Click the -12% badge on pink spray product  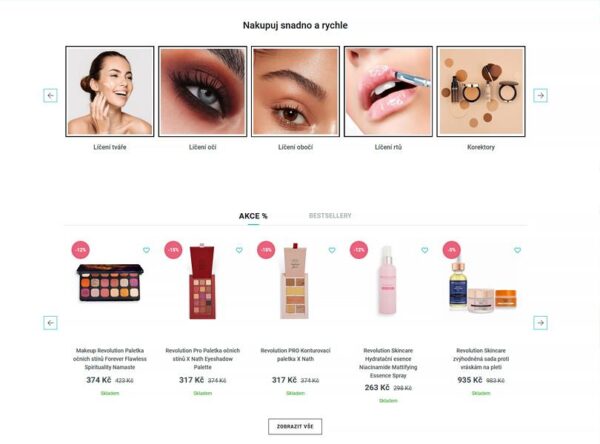point(359,250)
